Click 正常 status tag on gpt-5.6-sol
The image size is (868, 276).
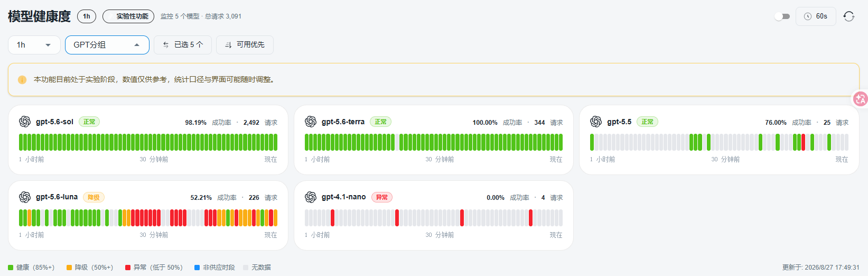coord(89,122)
